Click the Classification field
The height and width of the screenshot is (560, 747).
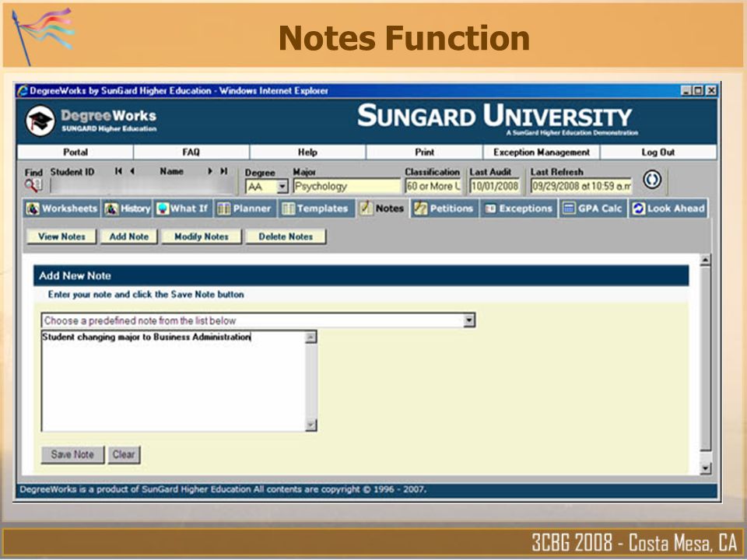(x=433, y=186)
